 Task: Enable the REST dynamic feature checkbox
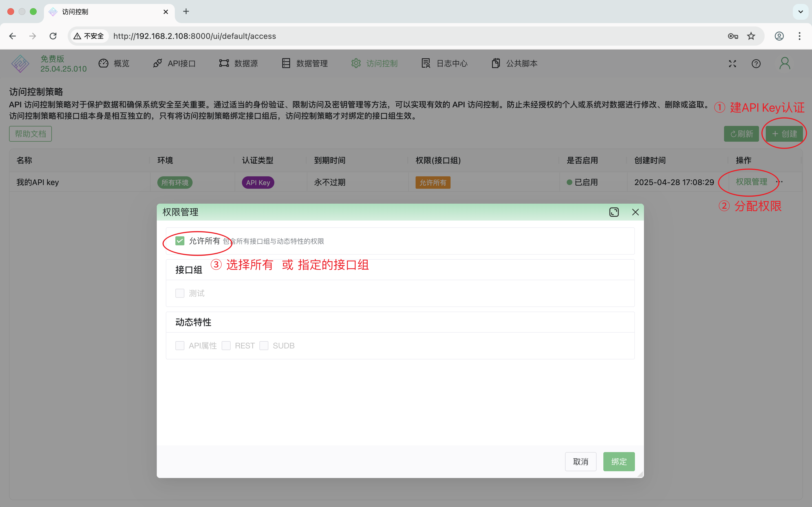[x=226, y=345]
